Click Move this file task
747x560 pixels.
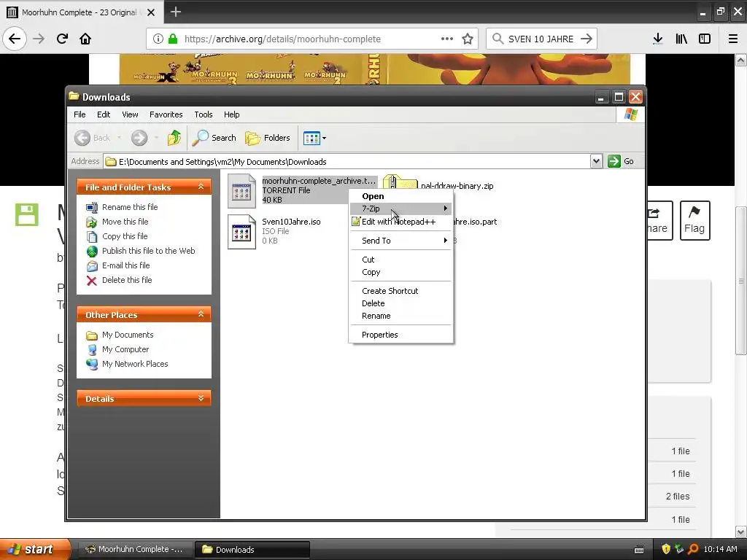coord(117,222)
